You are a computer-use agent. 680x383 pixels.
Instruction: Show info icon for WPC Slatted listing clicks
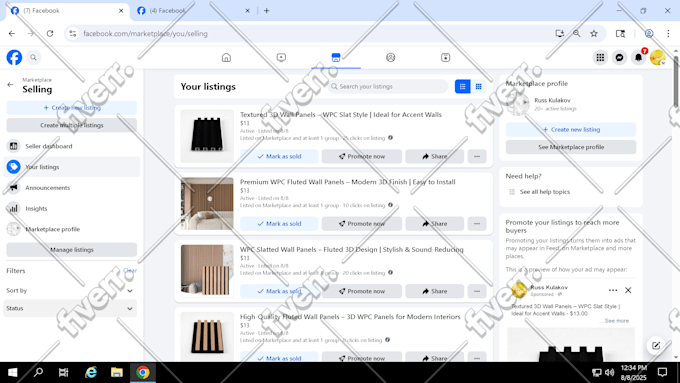coord(390,273)
